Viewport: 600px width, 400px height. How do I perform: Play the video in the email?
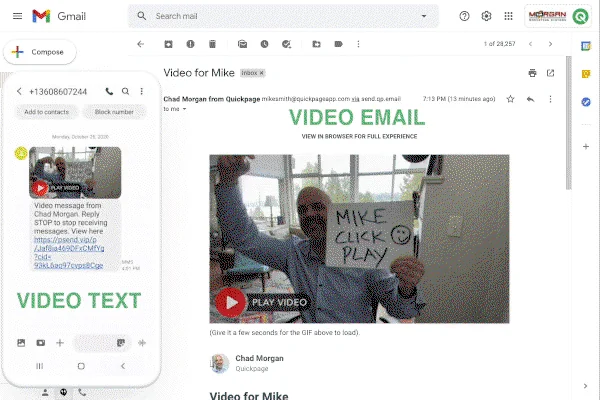232,301
